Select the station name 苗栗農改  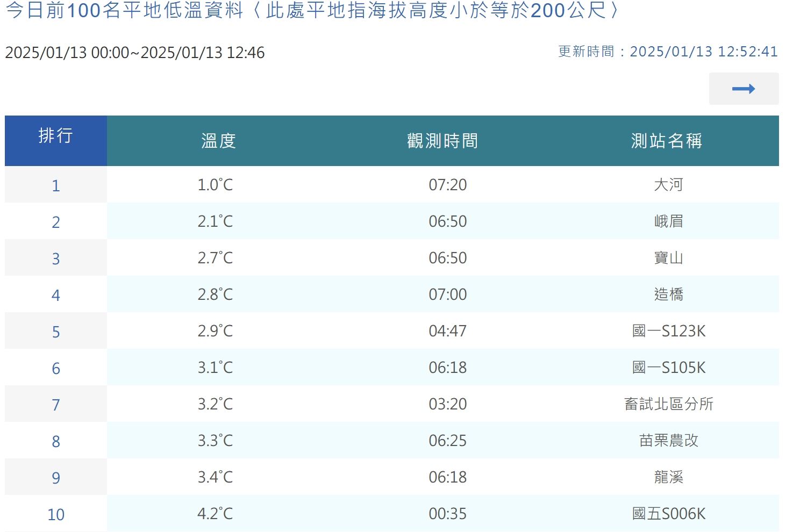coord(668,441)
